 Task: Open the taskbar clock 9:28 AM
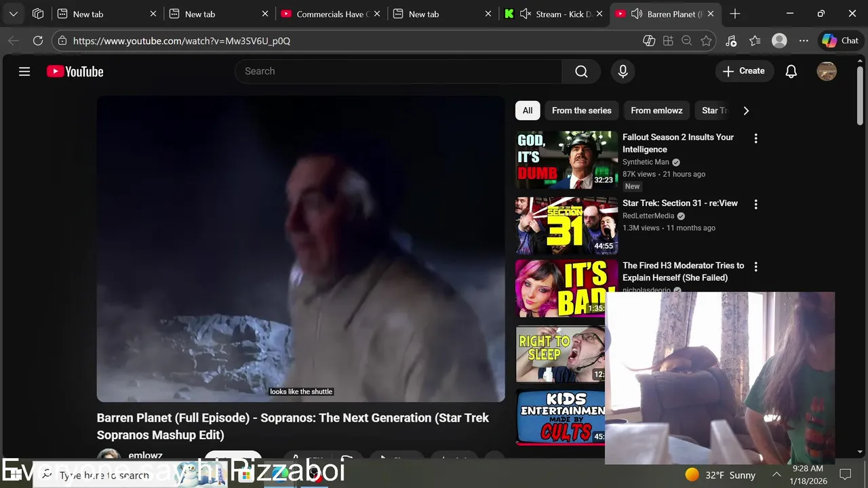coord(807,474)
